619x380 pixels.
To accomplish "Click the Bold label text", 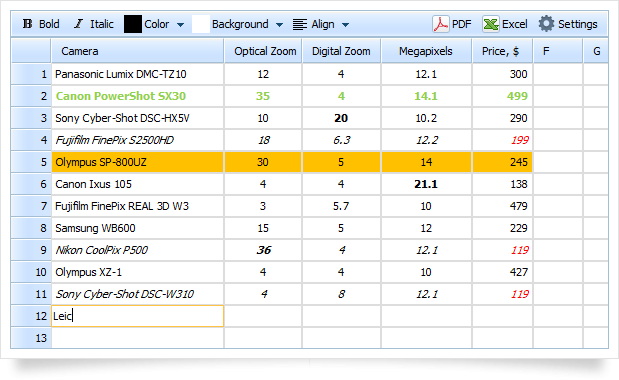I will 49,24.
